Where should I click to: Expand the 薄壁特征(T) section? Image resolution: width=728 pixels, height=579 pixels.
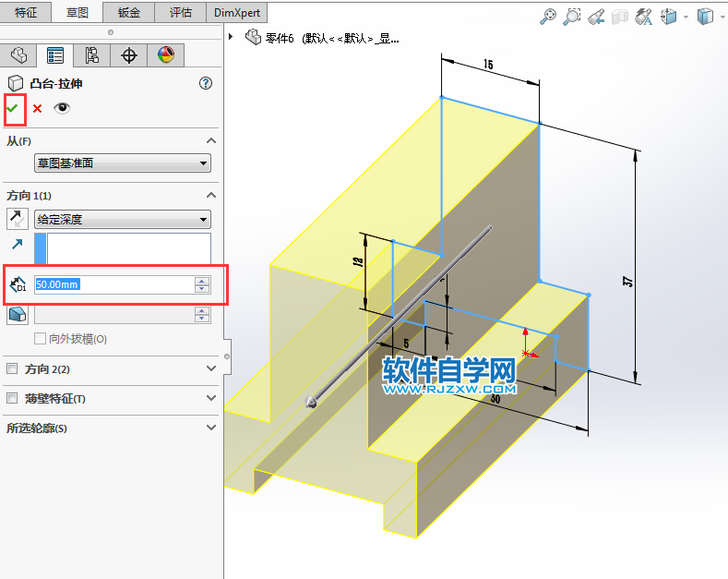[x=211, y=398]
